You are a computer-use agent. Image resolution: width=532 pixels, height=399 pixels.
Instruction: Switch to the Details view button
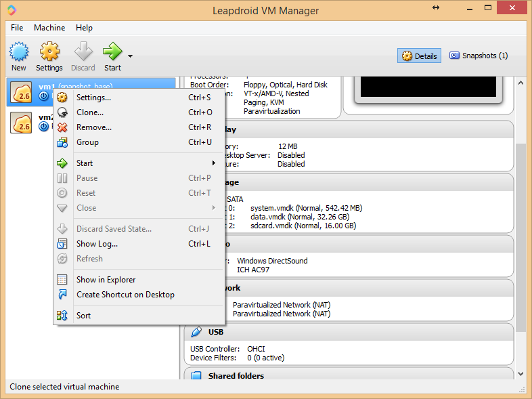419,56
